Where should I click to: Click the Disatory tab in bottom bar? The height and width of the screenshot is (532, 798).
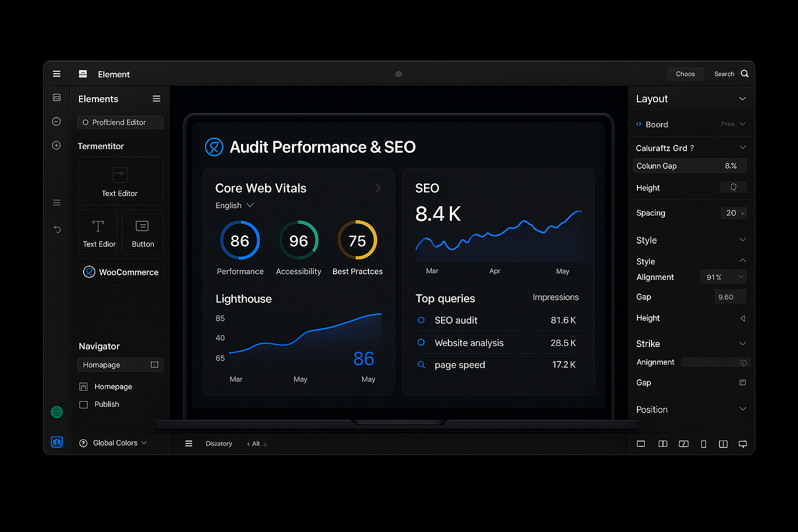219,444
